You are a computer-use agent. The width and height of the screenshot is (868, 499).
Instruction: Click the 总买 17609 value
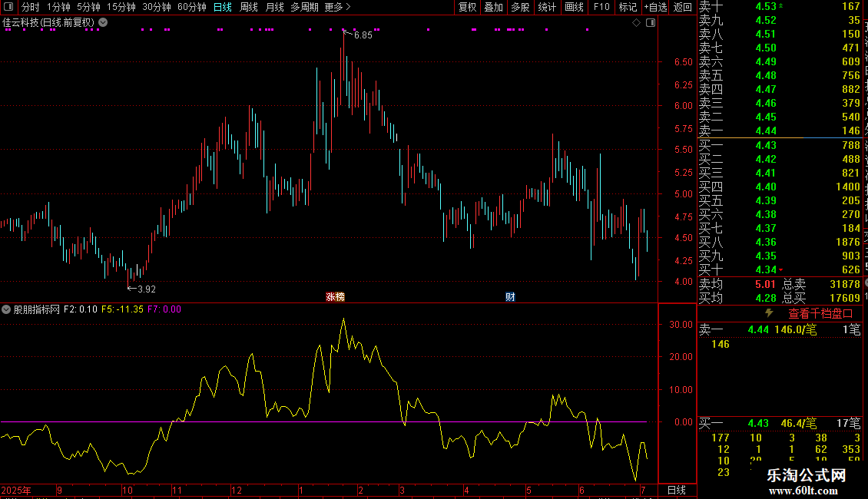(x=845, y=298)
